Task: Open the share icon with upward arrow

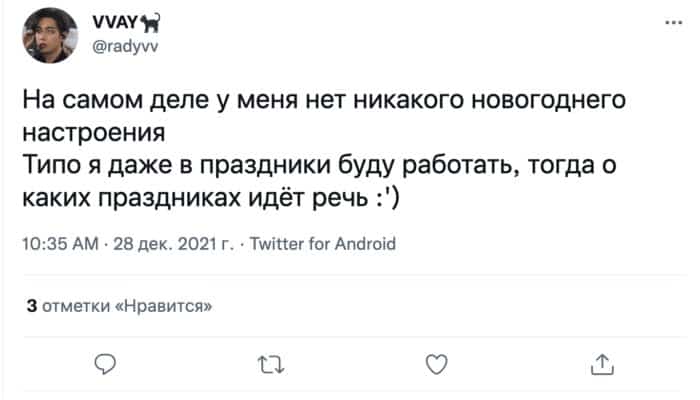Action: [x=602, y=364]
